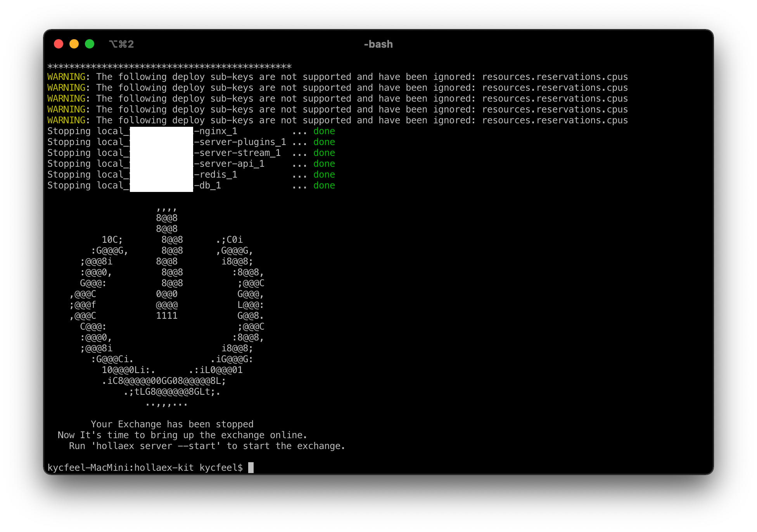Screen dimensions: 757x532
Task: Click green done on the redis_1 line
Action: point(324,174)
